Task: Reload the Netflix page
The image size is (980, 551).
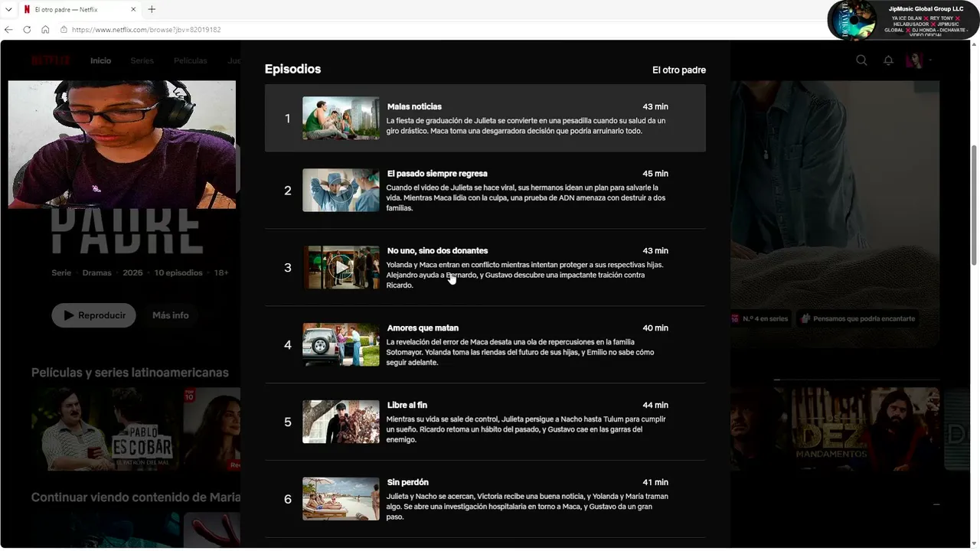Action: 27,30
